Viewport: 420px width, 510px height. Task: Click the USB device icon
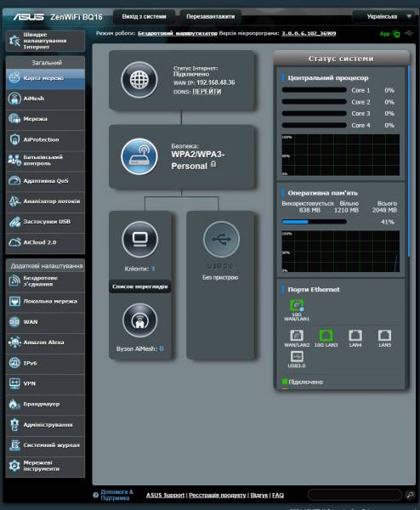(221, 240)
